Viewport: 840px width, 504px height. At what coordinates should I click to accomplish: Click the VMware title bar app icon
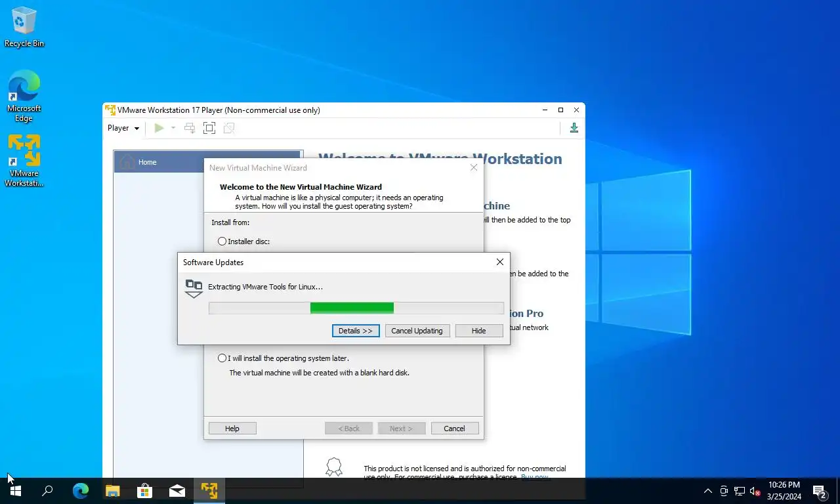click(x=110, y=110)
